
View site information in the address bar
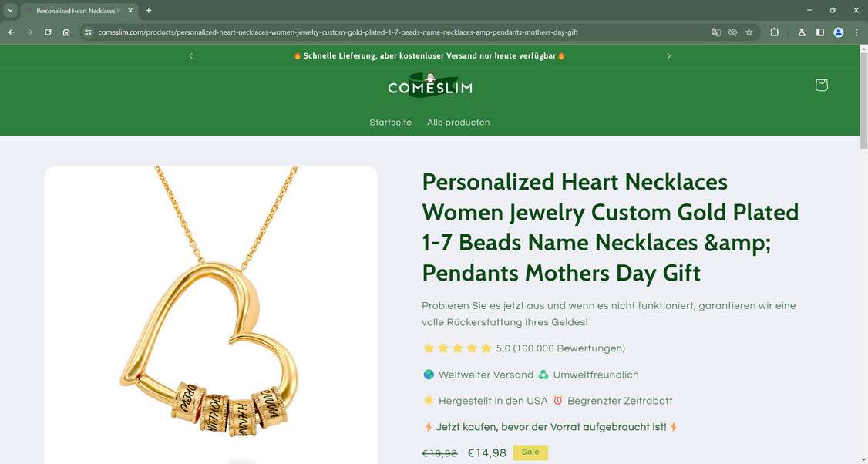(x=88, y=32)
